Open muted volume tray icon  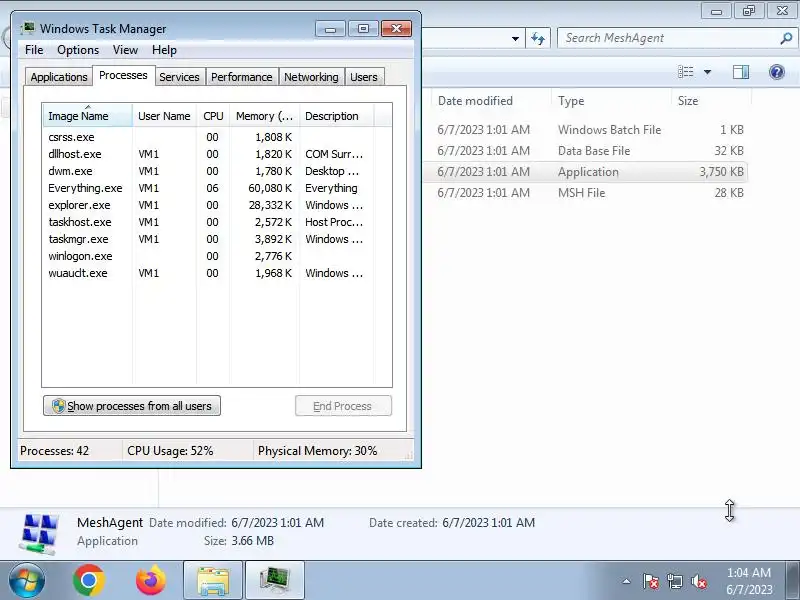coord(698,581)
